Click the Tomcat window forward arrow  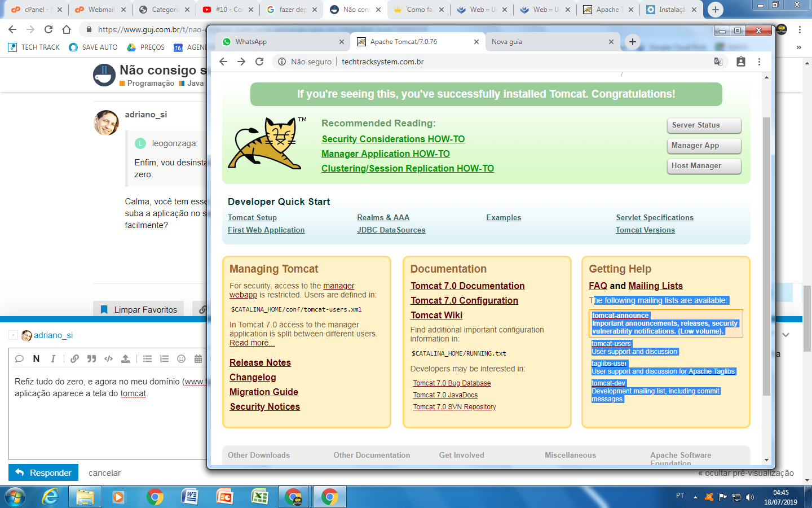pyautogui.click(x=241, y=62)
